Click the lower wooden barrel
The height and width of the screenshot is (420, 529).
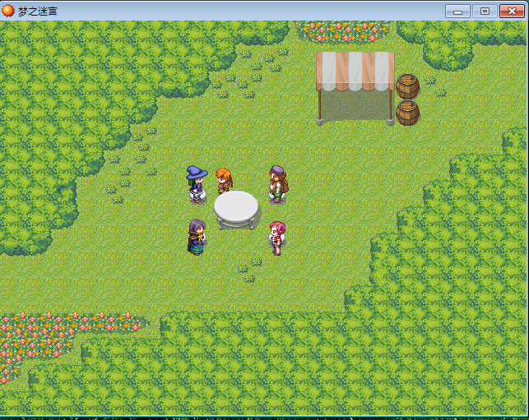407,113
